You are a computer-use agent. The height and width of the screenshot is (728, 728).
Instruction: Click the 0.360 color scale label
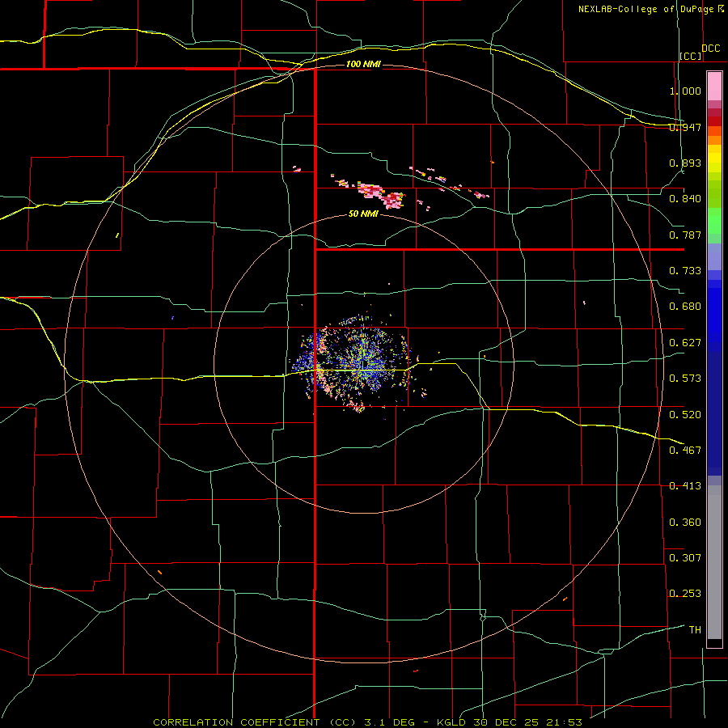[x=685, y=523]
